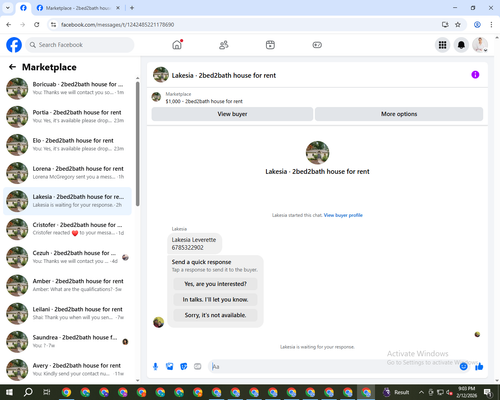
Task: Choose a GIF icon in composer
Action: [x=198, y=367]
